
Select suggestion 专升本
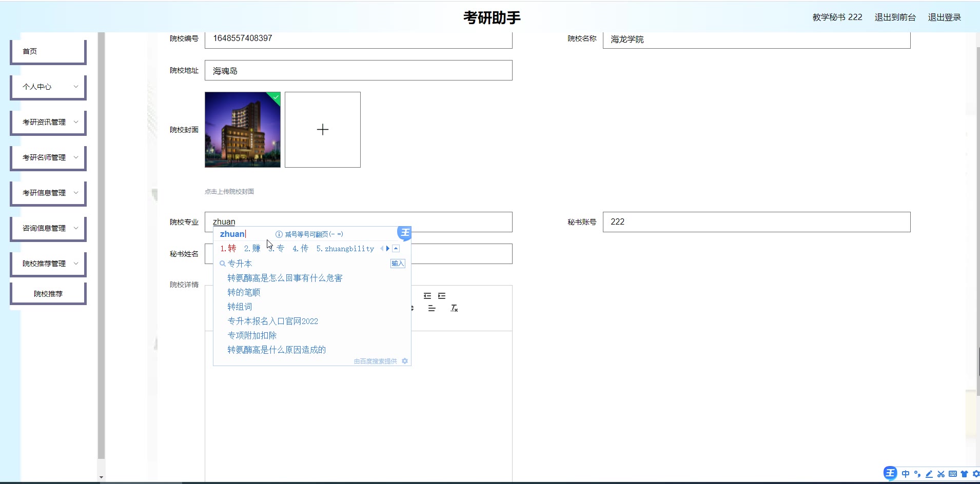[240, 264]
